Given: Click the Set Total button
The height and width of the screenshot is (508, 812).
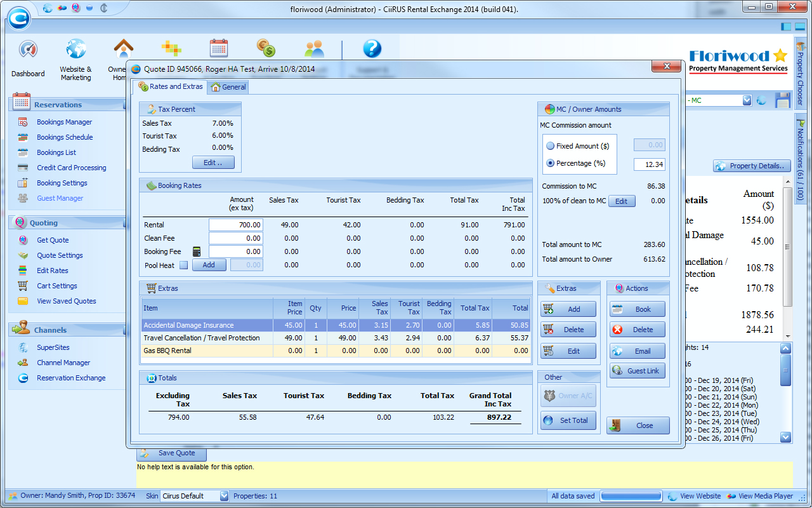Looking at the screenshot, I should [x=568, y=420].
